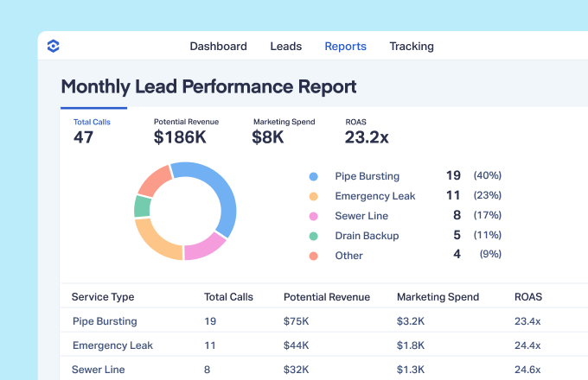Open the Dashboard tab

coord(218,46)
